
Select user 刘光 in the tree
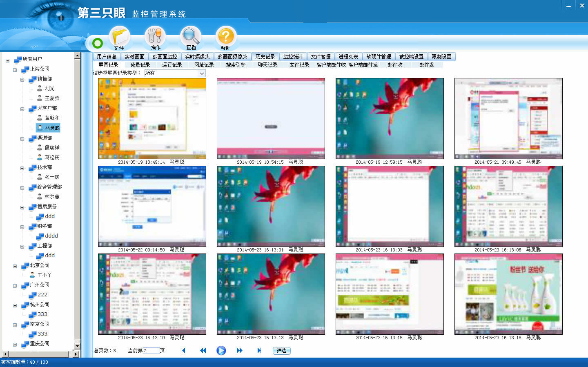49,89
